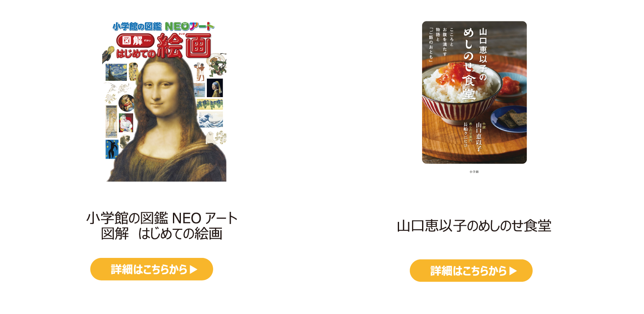This screenshot has height=314, width=644.
Task: Click the Girl with a Pearl Earring thumbnail
Action: coord(215,88)
